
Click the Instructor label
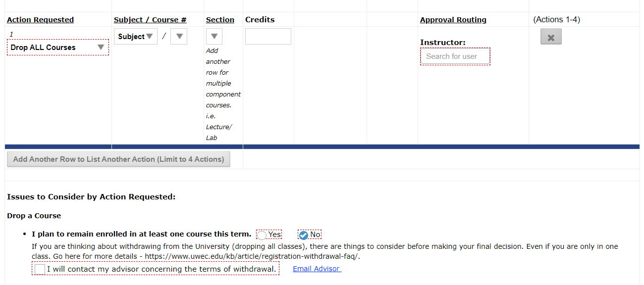pyautogui.click(x=442, y=43)
